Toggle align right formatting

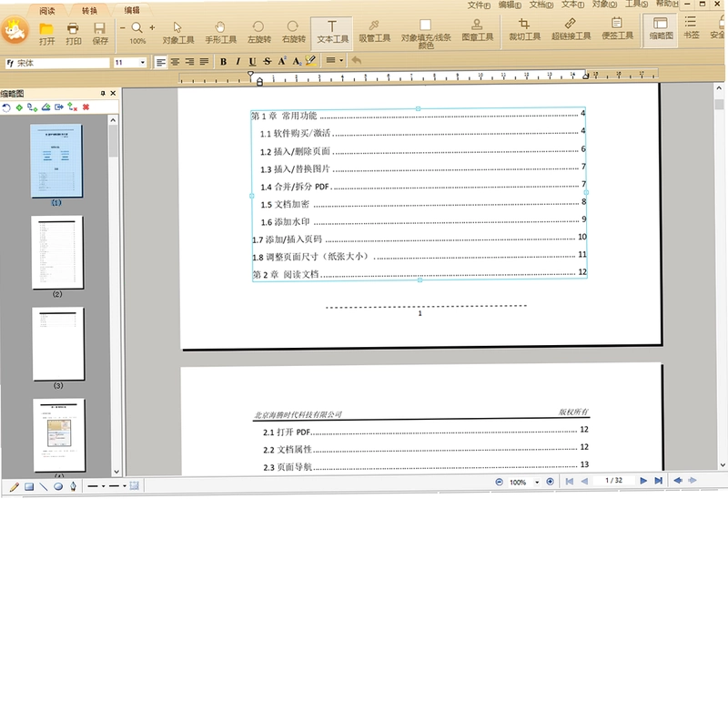click(x=189, y=62)
